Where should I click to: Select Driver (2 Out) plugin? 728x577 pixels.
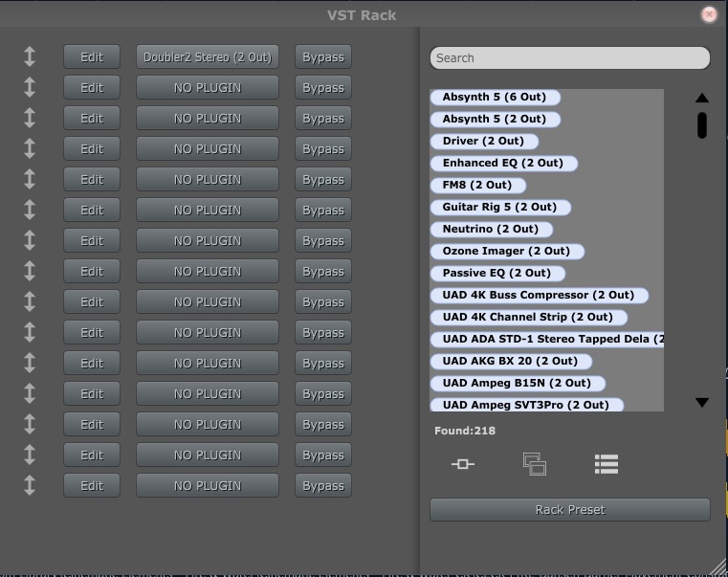tap(484, 141)
